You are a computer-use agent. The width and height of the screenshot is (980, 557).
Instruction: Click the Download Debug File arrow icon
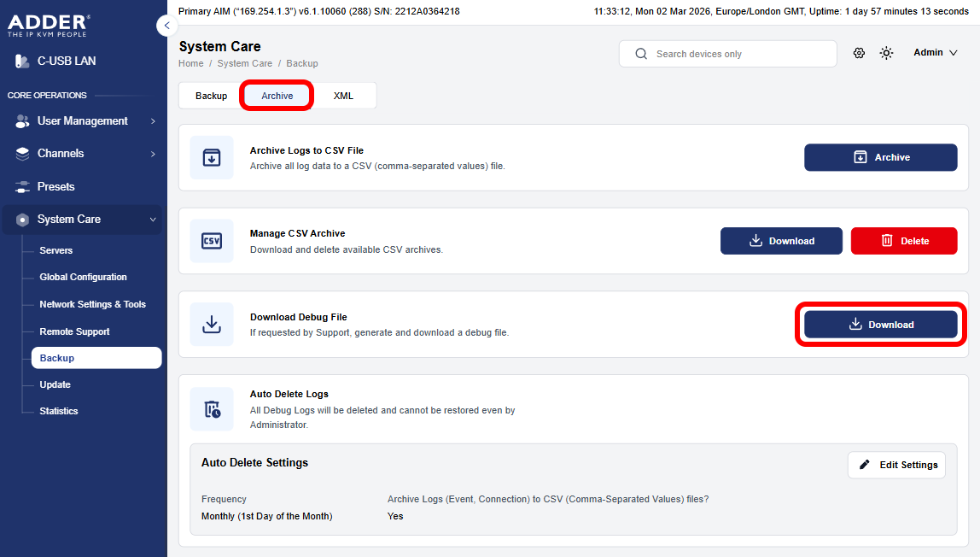[x=211, y=325]
